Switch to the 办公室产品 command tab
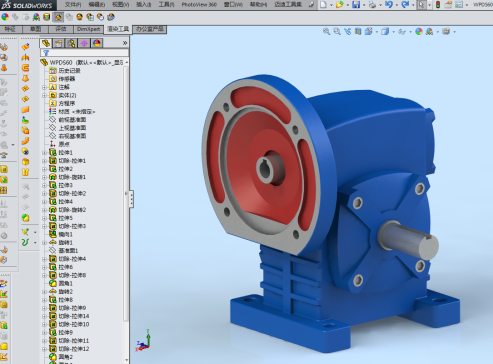This screenshot has width=493, height=364. (x=150, y=29)
